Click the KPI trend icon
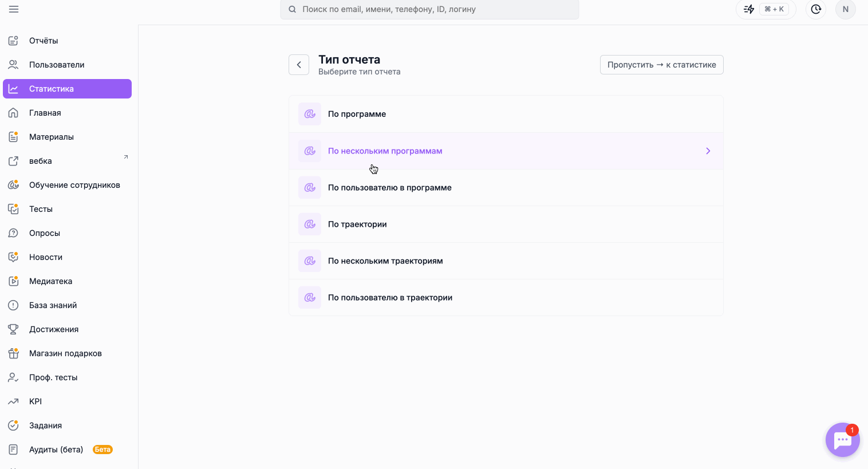This screenshot has width=868, height=469. pyautogui.click(x=13, y=401)
